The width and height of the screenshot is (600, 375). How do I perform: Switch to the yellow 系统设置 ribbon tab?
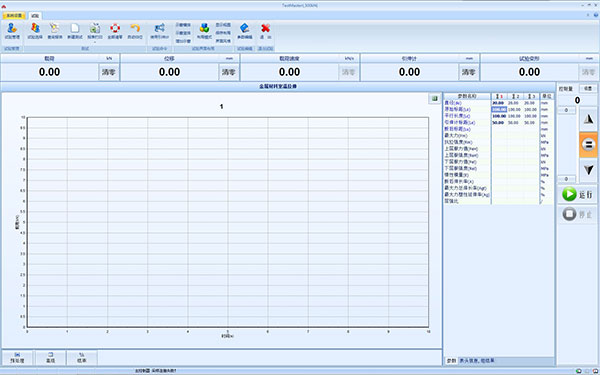tap(15, 16)
